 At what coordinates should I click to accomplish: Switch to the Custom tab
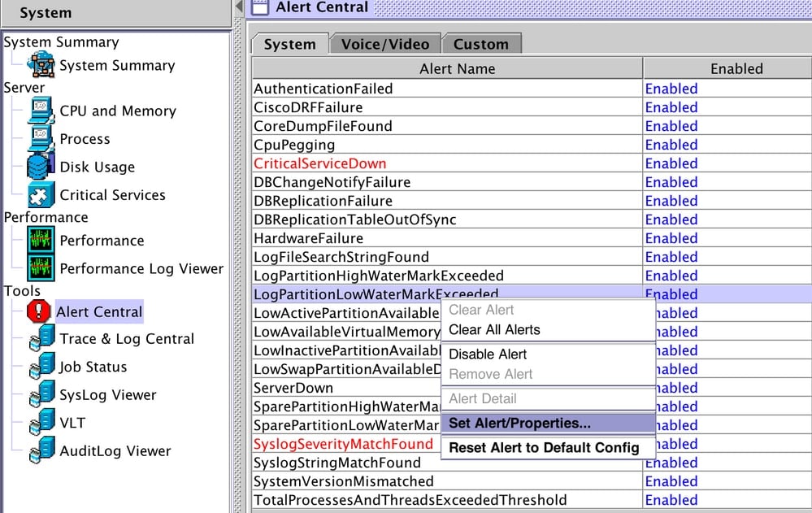481,44
